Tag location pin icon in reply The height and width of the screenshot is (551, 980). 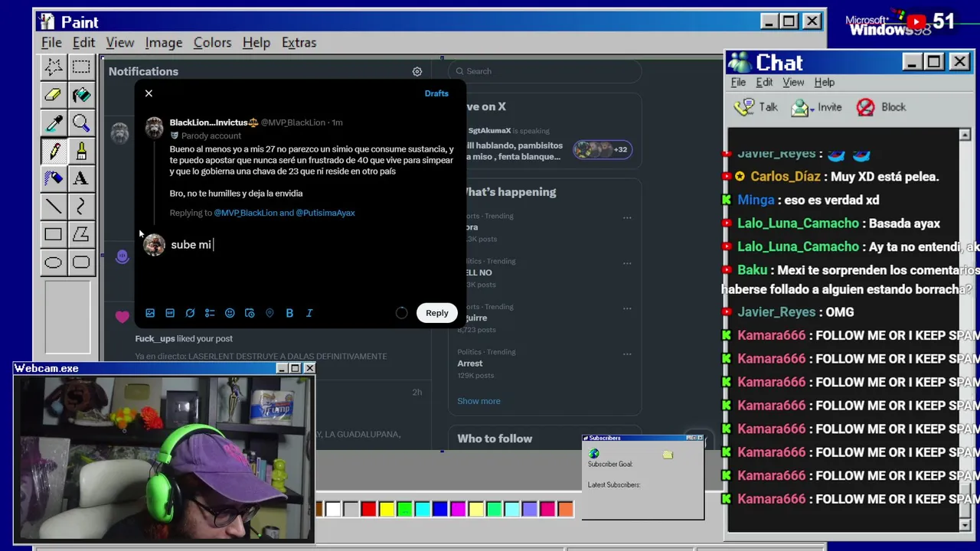pyautogui.click(x=269, y=313)
